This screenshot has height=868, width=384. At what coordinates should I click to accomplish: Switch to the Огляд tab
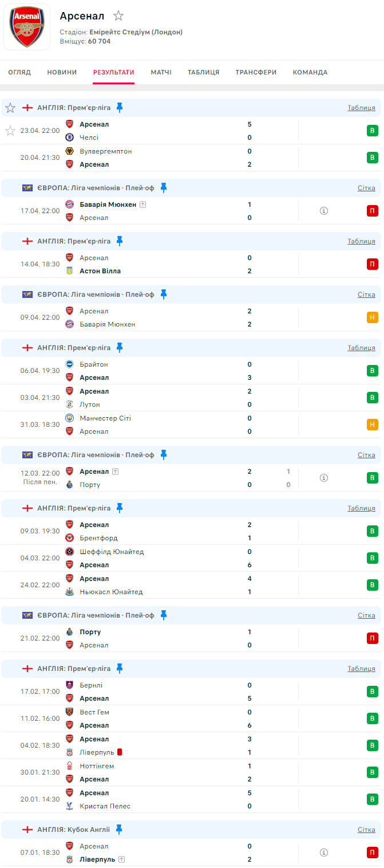(x=19, y=72)
